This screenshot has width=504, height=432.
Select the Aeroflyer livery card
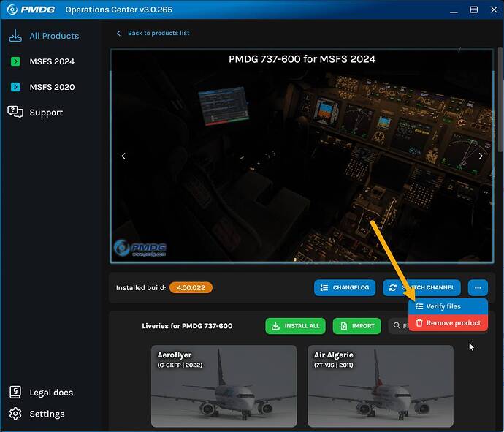224,386
